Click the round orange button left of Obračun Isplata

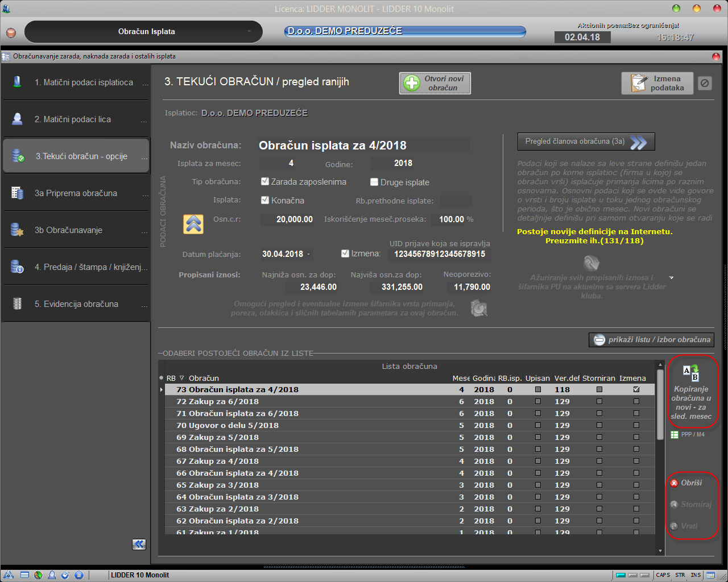(11, 32)
